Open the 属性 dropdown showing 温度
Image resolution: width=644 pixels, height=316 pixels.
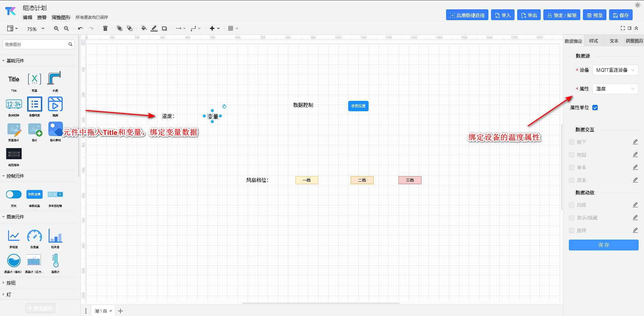click(x=615, y=89)
